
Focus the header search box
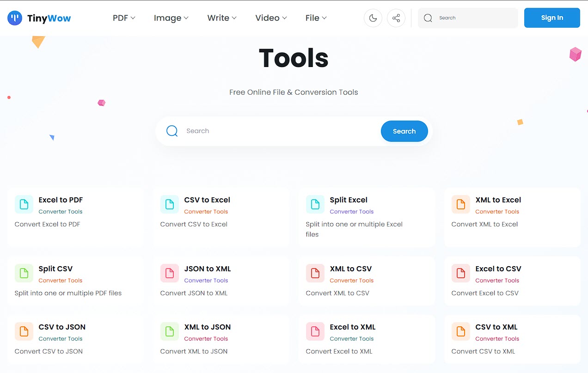tap(468, 18)
